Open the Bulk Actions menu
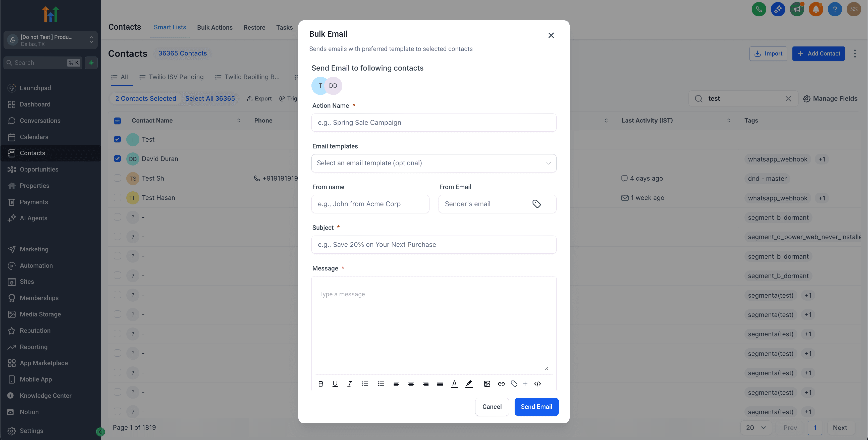Image resolution: width=868 pixels, height=440 pixels. point(215,27)
